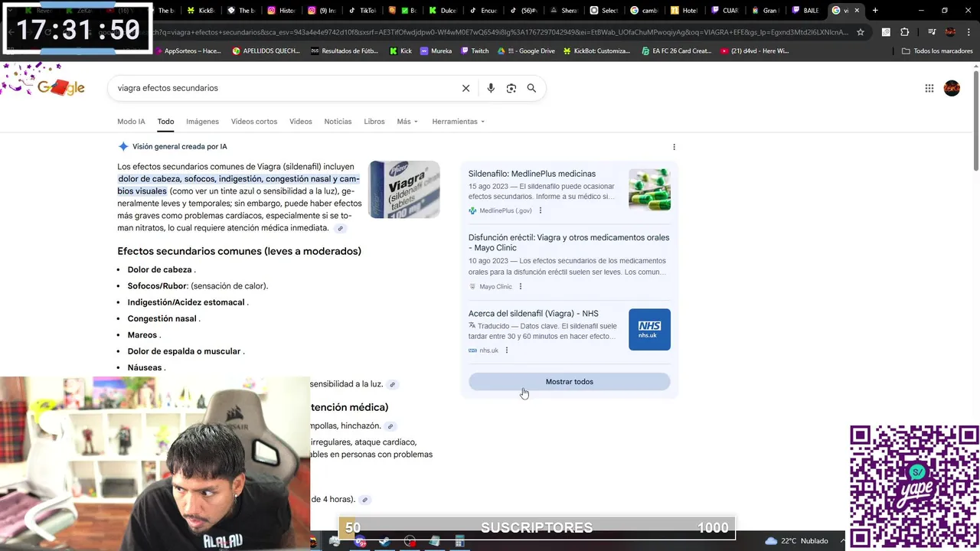Expand the 'Herramientas' search tools dropdown

coord(458,122)
